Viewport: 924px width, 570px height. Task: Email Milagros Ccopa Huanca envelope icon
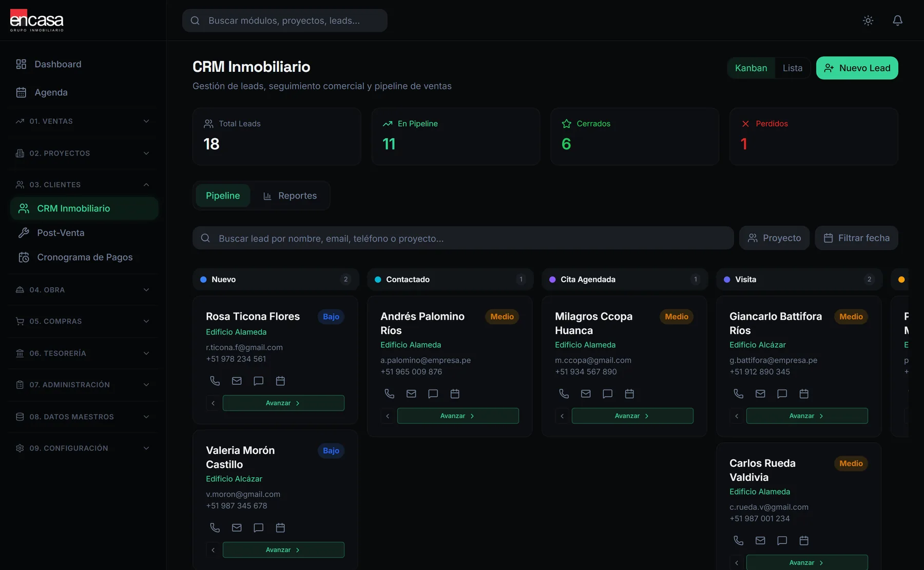pyautogui.click(x=586, y=394)
